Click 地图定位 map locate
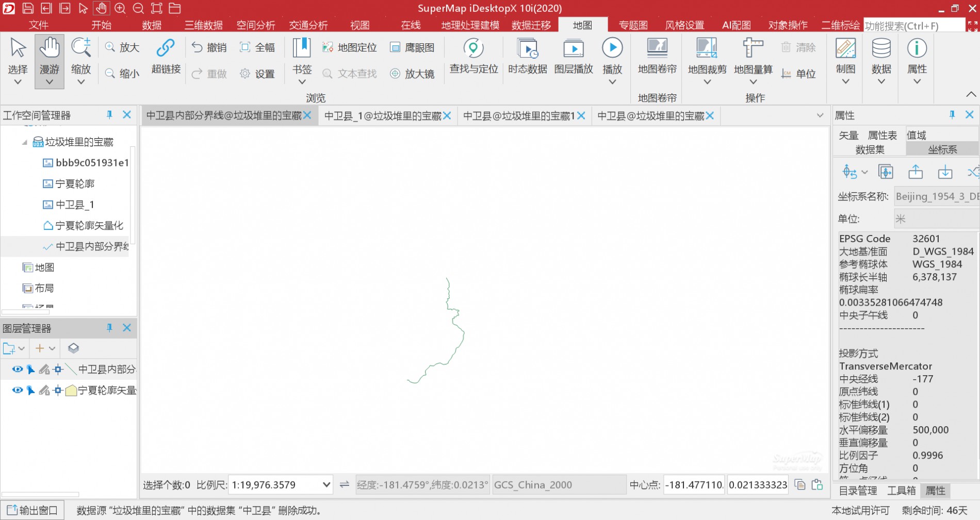Screen dimensions: 980x520 point(350,47)
